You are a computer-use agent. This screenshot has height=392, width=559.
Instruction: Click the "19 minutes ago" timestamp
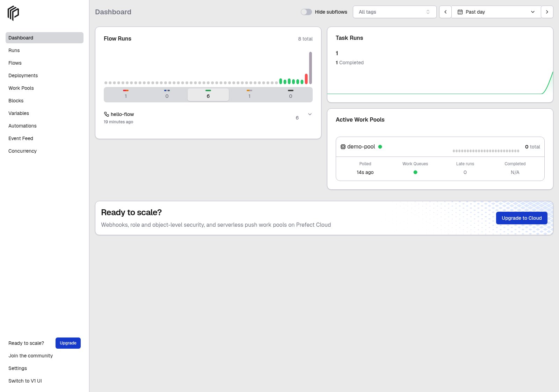click(118, 122)
